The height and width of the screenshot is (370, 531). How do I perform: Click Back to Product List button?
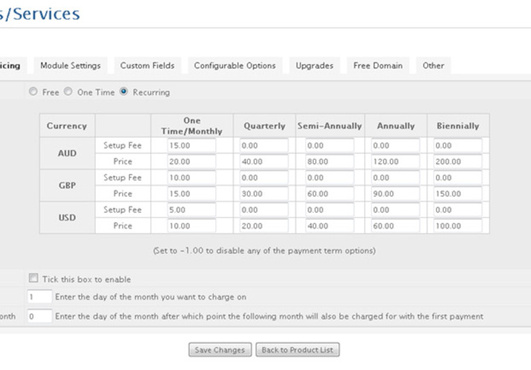tap(297, 350)
